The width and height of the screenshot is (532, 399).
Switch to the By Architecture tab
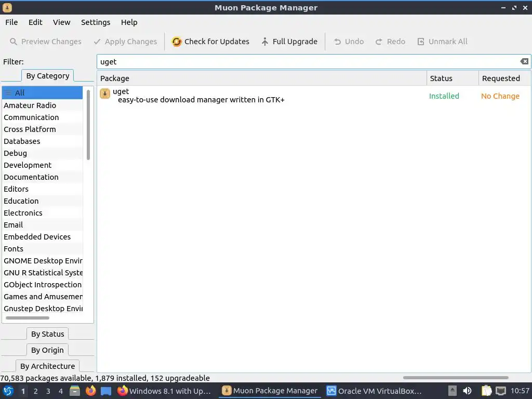click(47, 366)
